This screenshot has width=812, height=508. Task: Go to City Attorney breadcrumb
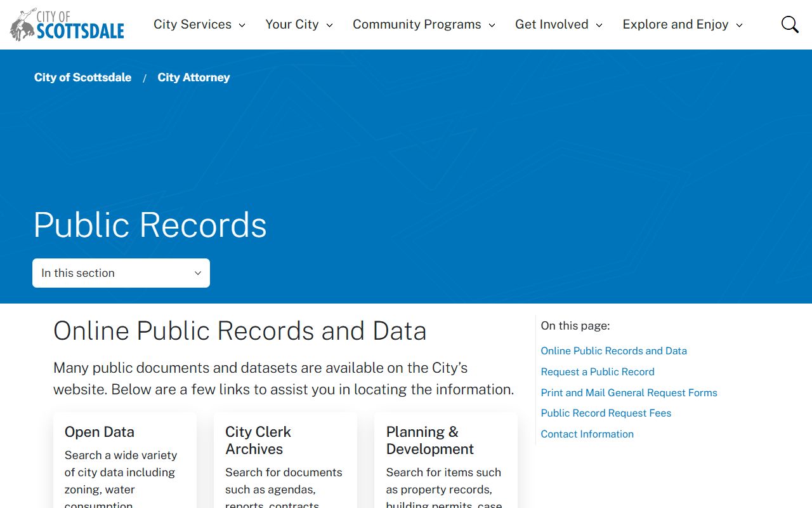click(193, 77)
